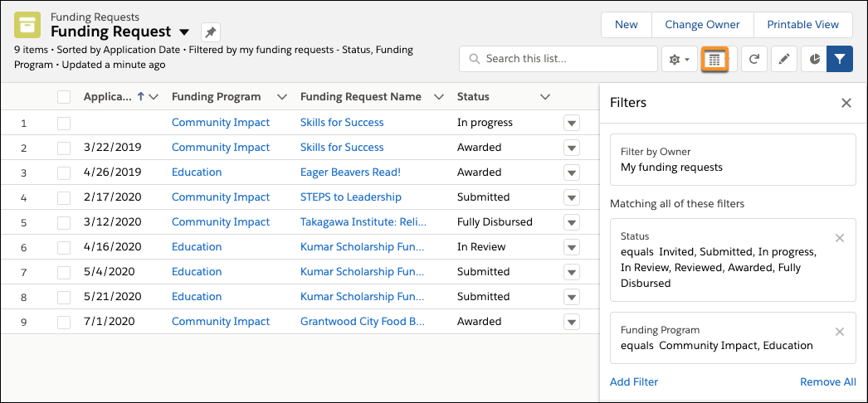Open Funding Request Name column menu chevron
The height and width of the screenshot is (403, 868).
[439, 97]
